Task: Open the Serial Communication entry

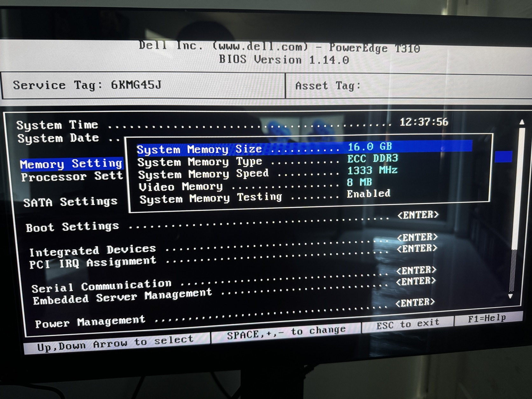Action: pos(101,286)
